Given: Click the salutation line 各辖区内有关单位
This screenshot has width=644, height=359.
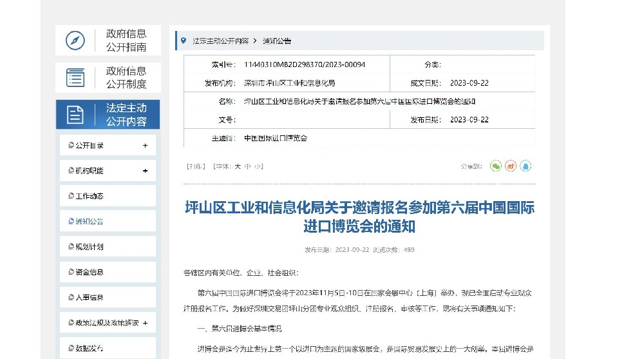Looking at the screenshot, I should point(241,273).
